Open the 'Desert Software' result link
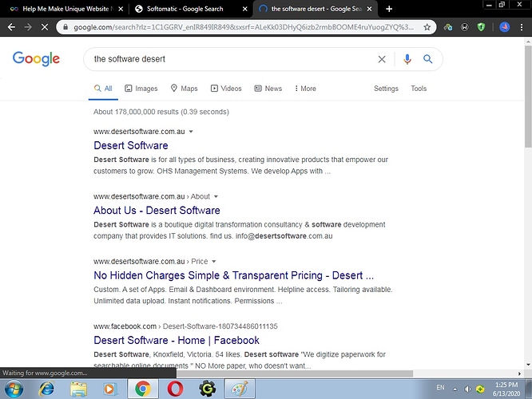 pos(131,145)
